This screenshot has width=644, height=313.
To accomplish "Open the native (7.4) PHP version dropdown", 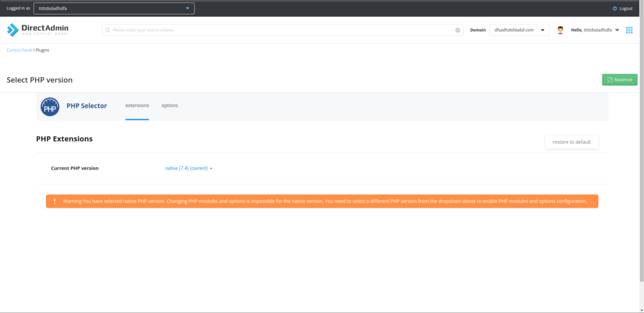I will pyautogui.click(x=188, y=168).
